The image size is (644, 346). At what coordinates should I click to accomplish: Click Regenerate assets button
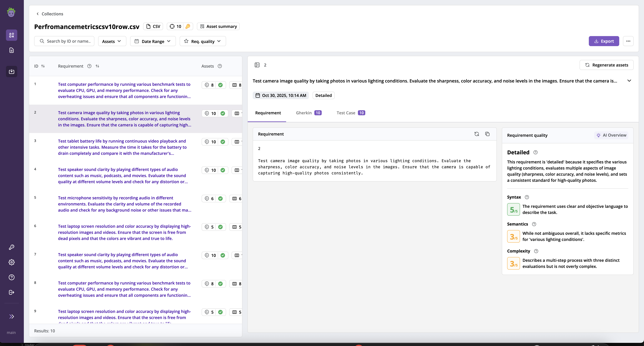click(x=607, y=65)
